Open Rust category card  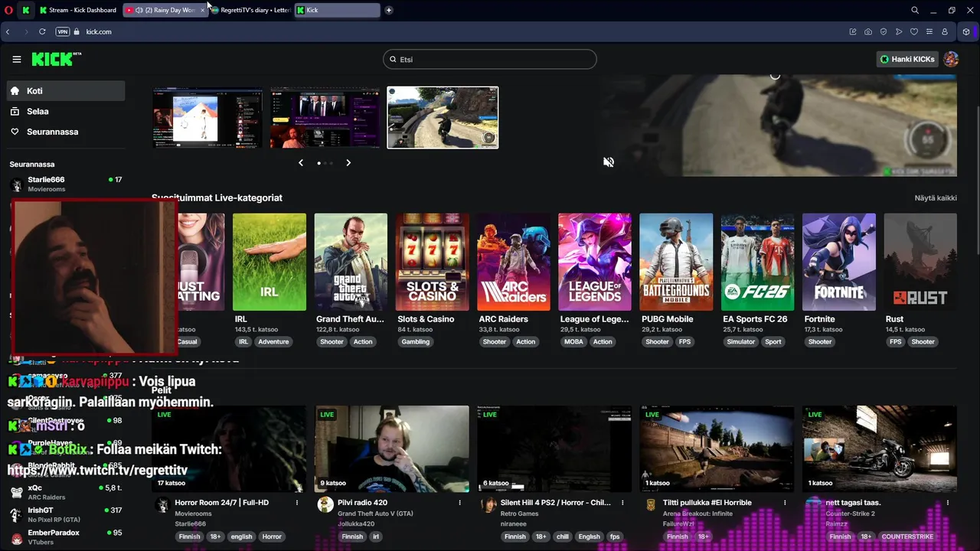tap(920, 262)
